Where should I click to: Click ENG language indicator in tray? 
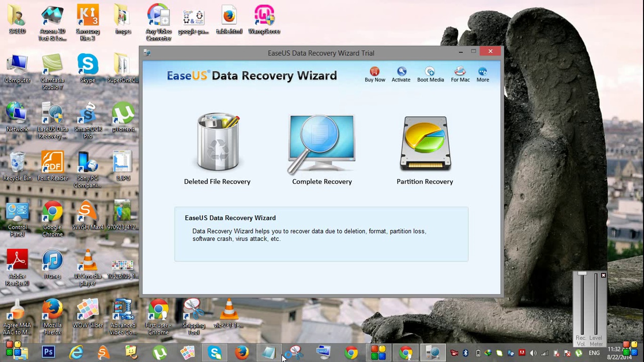point(594,353)
